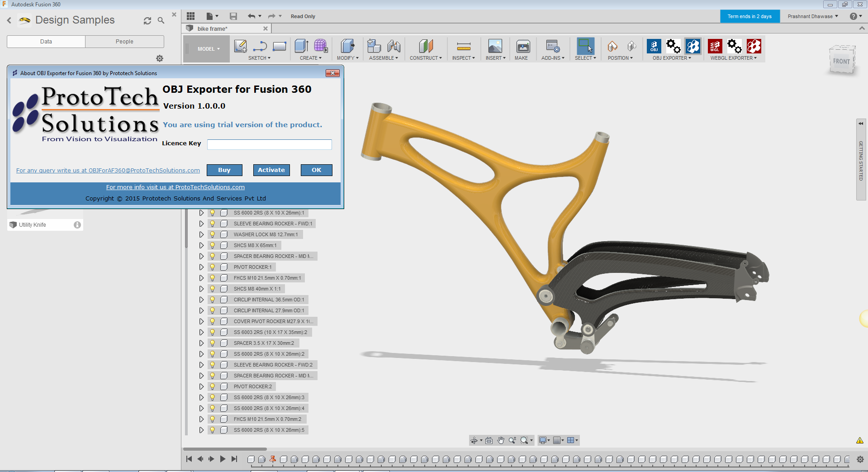This screenshot has height=472, width=868.
Task: Toggle lightbulb for FHCS M10 21.5mm X 0.70mm:1
Action: pyautogui.click(x=212, y=278)
